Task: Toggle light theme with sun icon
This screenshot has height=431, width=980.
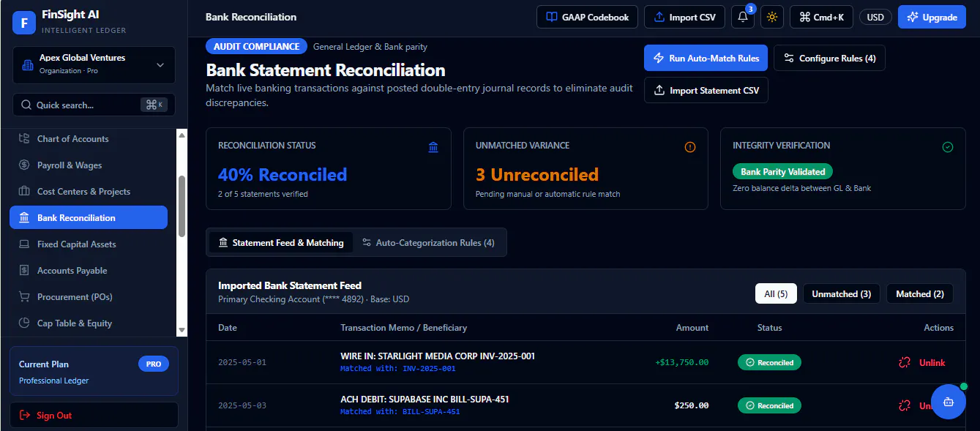Action: point(772,17)
